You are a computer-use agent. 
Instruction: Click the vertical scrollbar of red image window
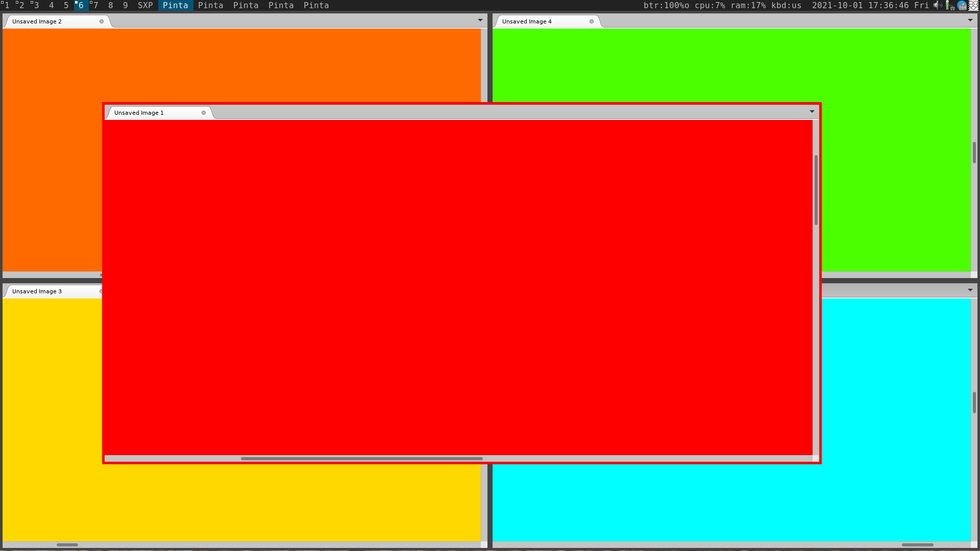[816, 190]
